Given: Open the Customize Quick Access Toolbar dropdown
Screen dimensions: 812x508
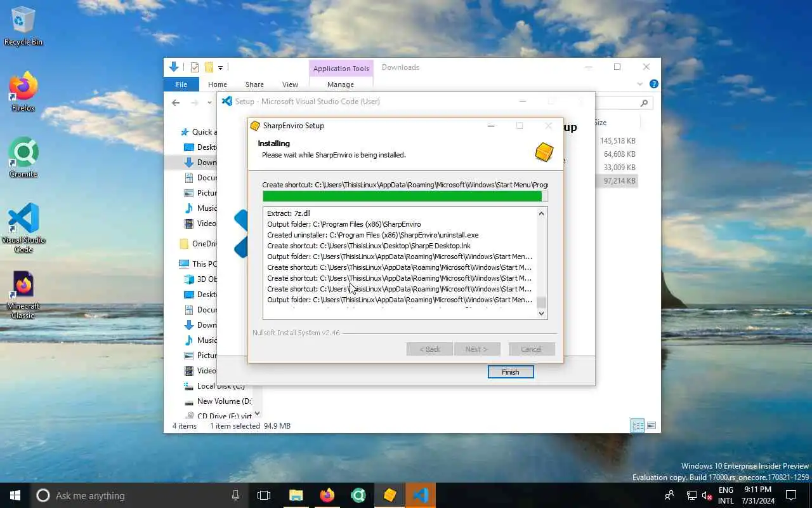Looking at the screenshot, I should pos(220,67).
